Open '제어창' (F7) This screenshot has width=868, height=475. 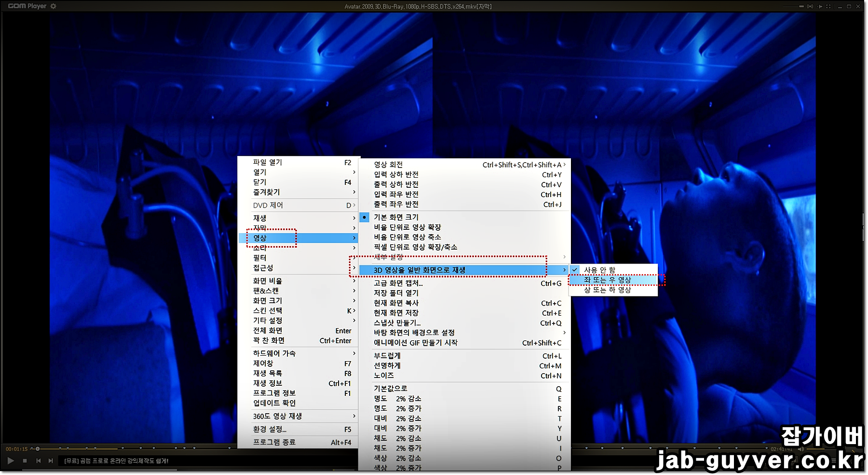tap(298, 363)
